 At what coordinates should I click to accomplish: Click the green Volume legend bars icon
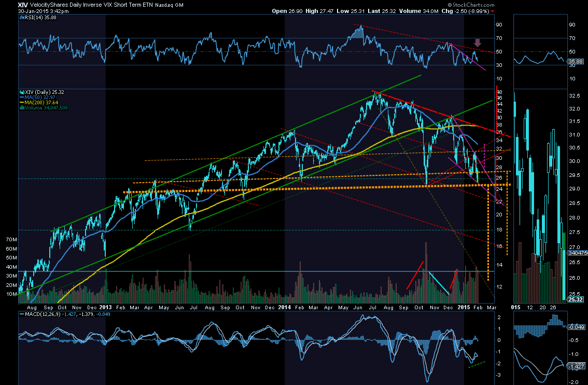click(x=22, y=108)
